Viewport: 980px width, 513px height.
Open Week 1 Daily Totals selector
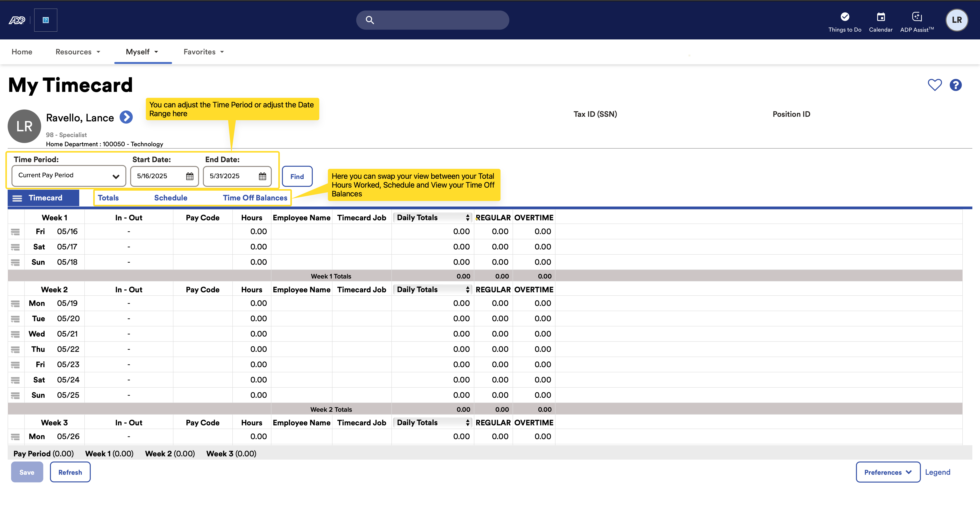[433, 218]
